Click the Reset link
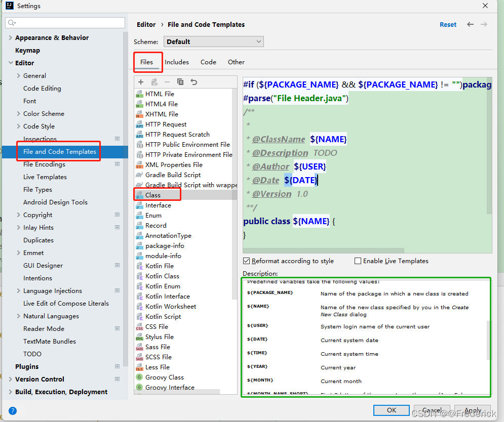 pos(448,24)
